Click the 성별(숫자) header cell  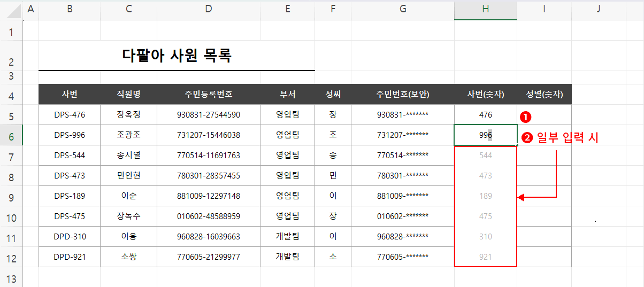tap(544, 95)
